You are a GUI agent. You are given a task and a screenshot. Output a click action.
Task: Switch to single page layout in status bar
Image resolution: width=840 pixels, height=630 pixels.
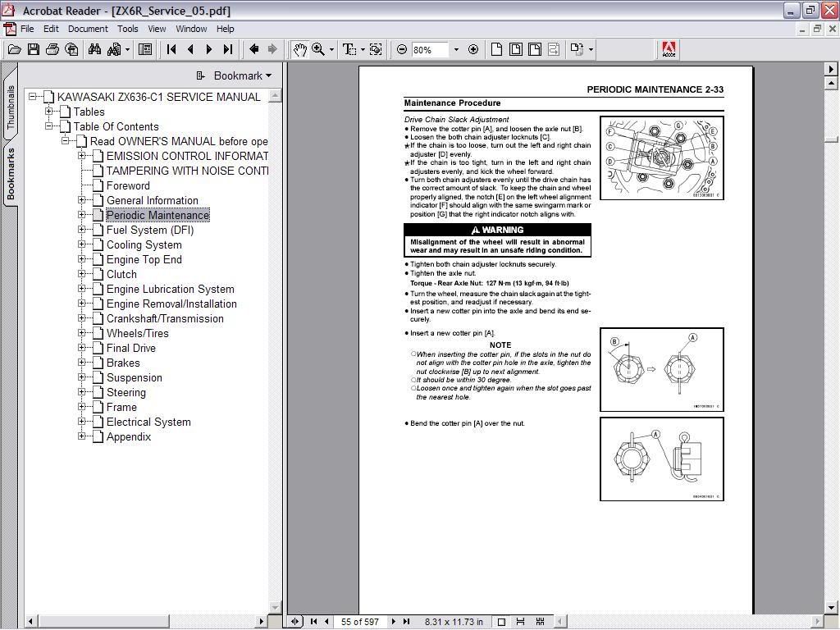pyautogui.click(x=501, y=622)
